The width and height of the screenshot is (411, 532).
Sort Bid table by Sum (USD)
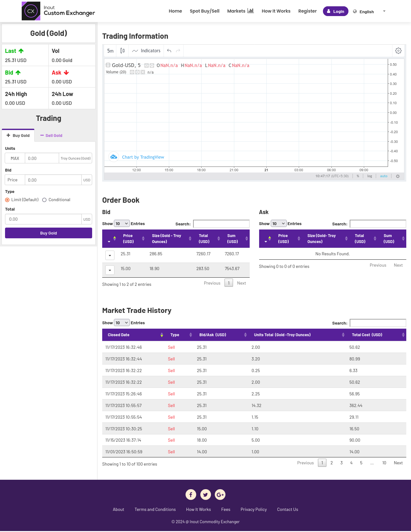(x=236, y=239)
